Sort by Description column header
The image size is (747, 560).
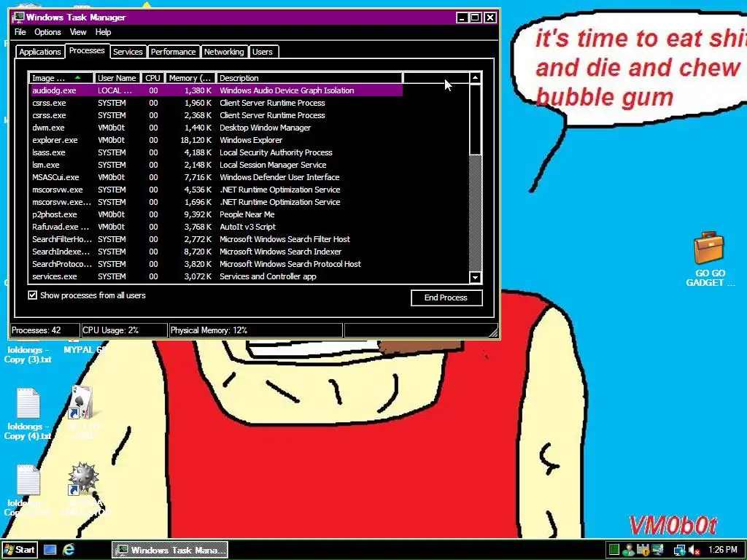pyautogui.click(x=309, y=78)
